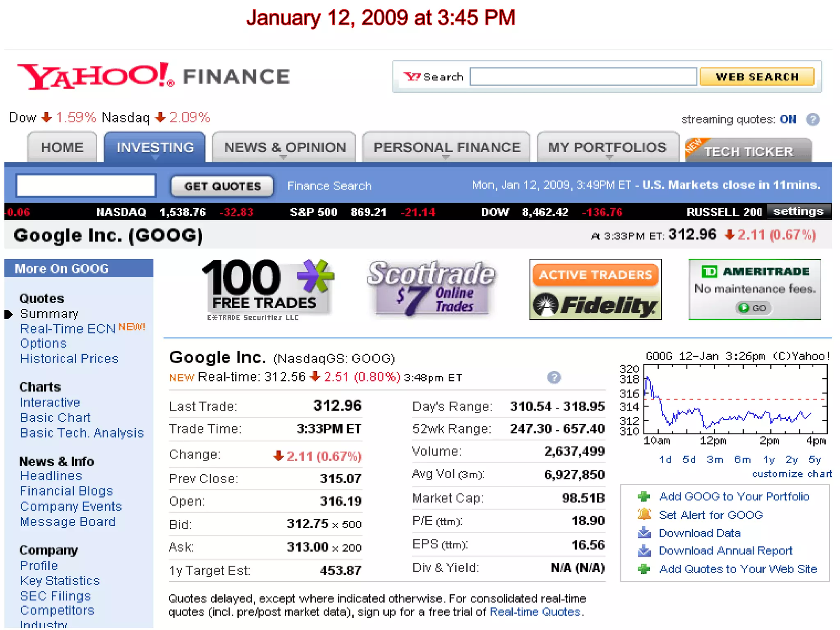
Task: Open the Personal Finance tab
Action: (x=446, y=147)
